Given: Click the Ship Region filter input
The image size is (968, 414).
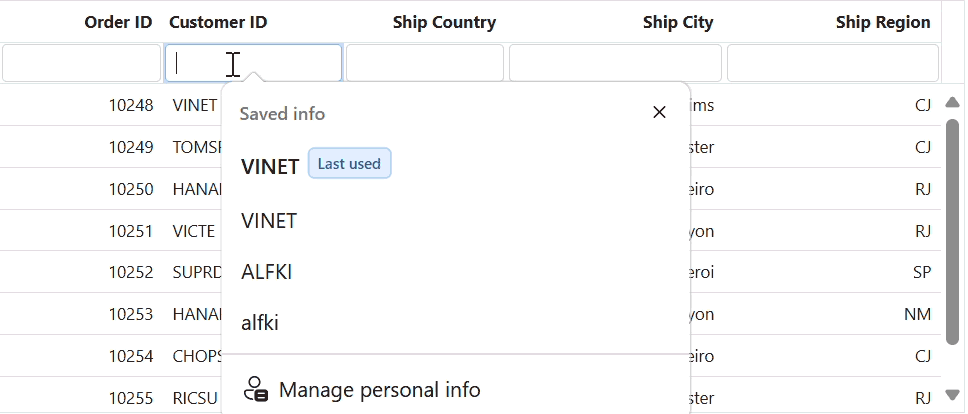Looking at the screenshot, I should point(832,63).
